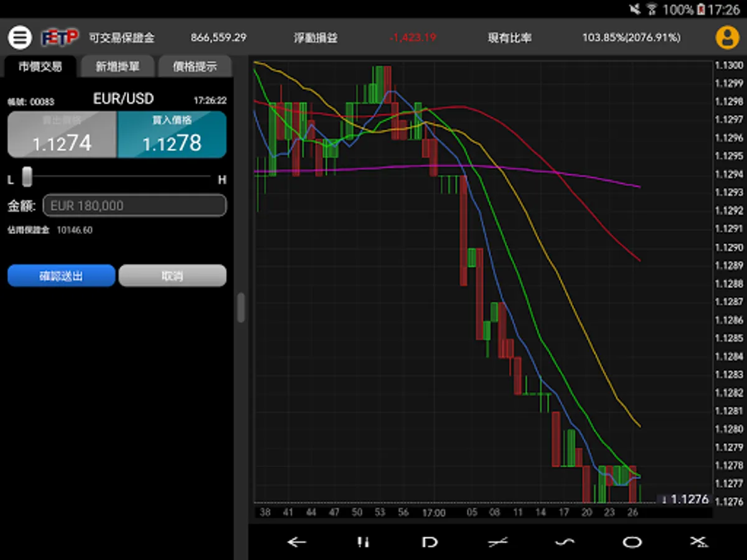747x560 pixels.
Task: Click the L-H amount slider handle
Action: click(x=27, y=177)
